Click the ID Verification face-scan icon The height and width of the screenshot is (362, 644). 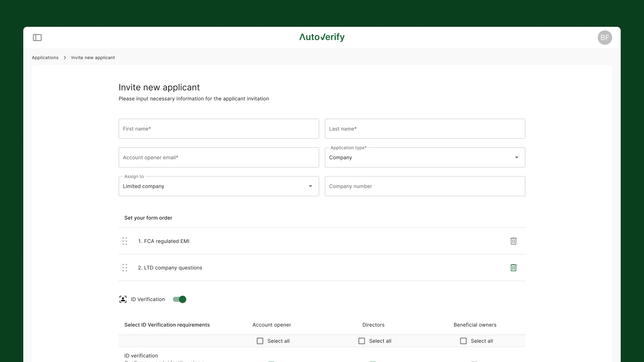(123, 299)
